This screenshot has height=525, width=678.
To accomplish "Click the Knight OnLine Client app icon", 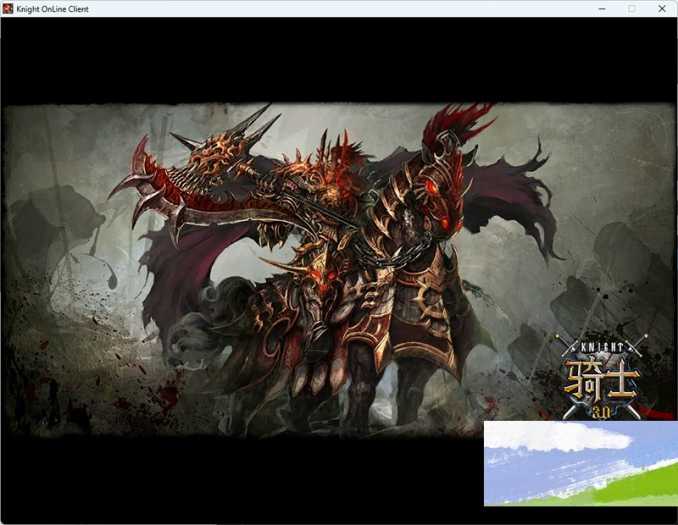I will pos(8,9).
